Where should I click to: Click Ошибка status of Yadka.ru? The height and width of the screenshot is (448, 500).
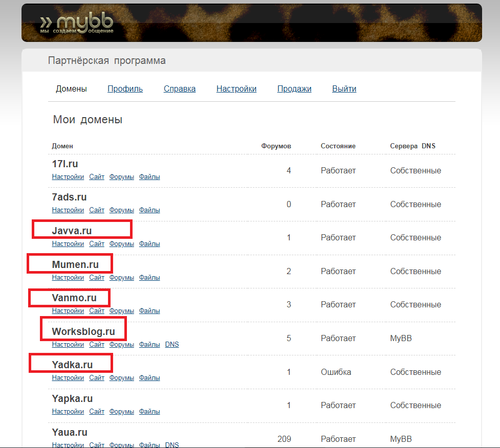[336, 372]
